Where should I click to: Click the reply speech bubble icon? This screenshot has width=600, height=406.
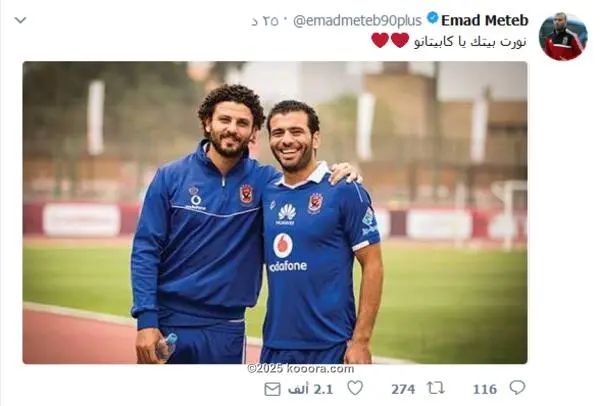(517, 387)
